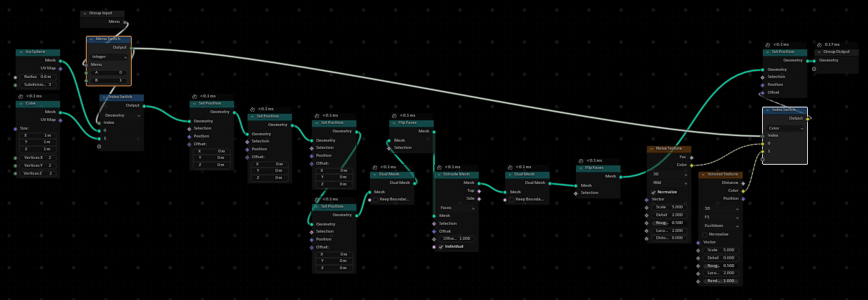Open Faces mode dropdown in Extrude Mesh
Viewport: 868px width, 300px height.
pos(455,208)
